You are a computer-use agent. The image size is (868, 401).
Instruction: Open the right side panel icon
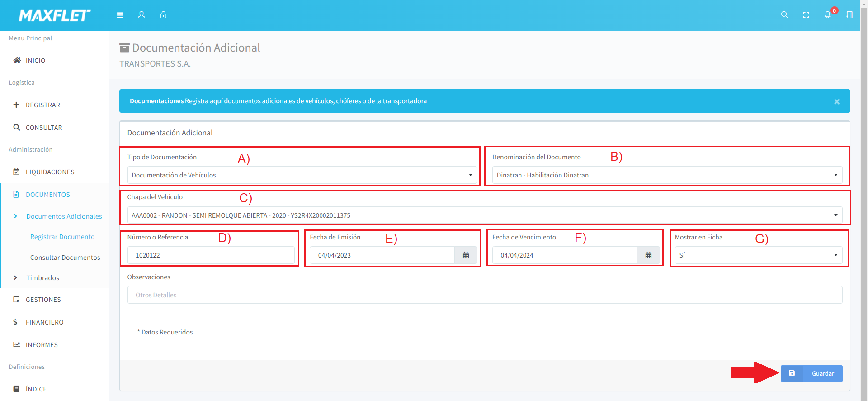(849, 15)
